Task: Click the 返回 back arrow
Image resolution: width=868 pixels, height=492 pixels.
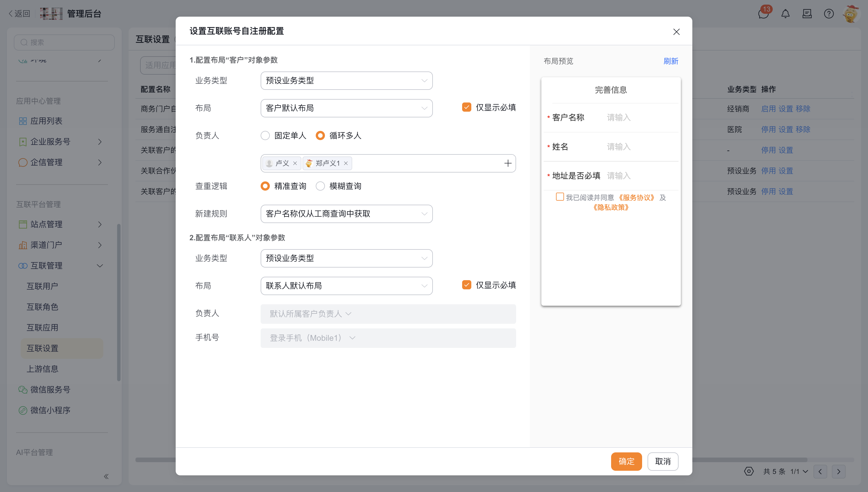Action: click(x=19, y=13)
